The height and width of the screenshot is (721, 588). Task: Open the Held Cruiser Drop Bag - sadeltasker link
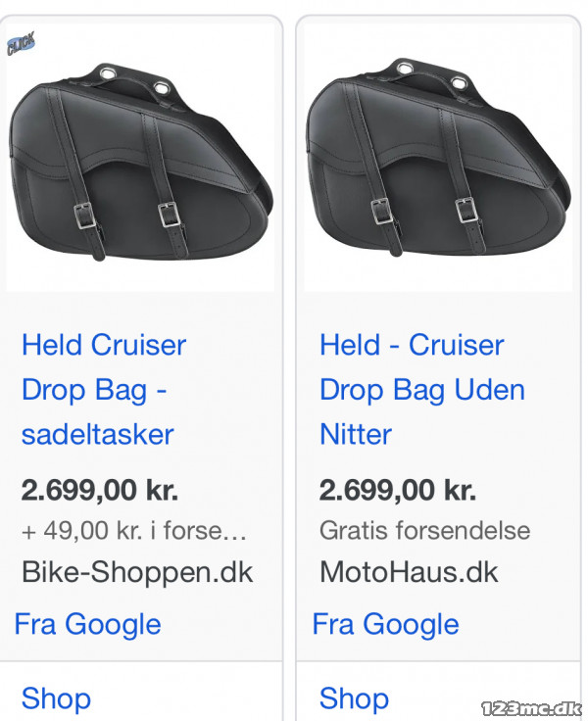coord(103,389)
